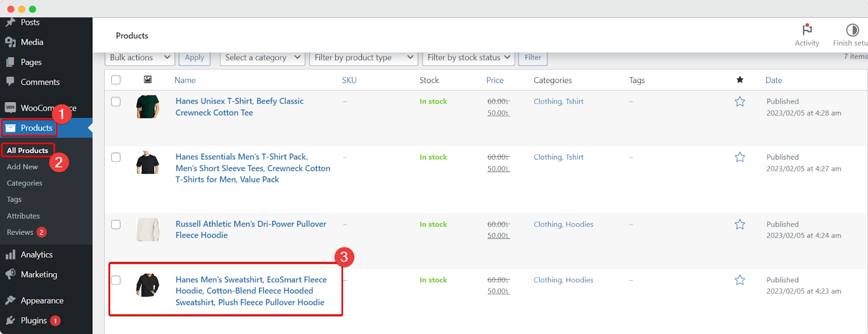Check the Russell Athletic Hoodie row checkbox
The image size is (868, 334).
tap(116, 224)
